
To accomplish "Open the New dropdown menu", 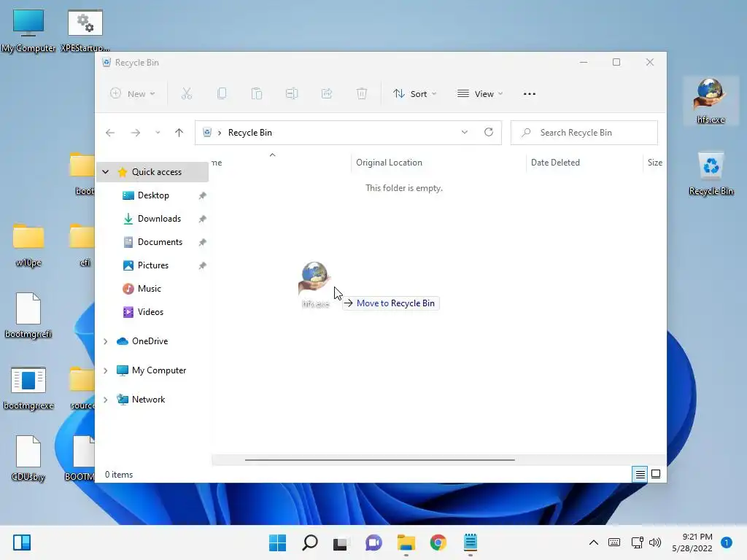I will (x=133, y=94).
